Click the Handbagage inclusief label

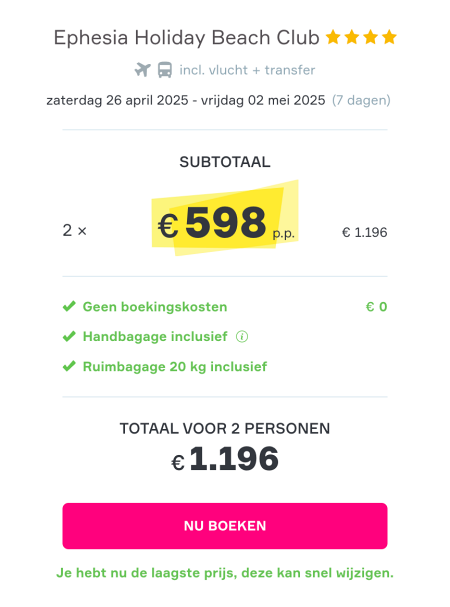[155, 336]
